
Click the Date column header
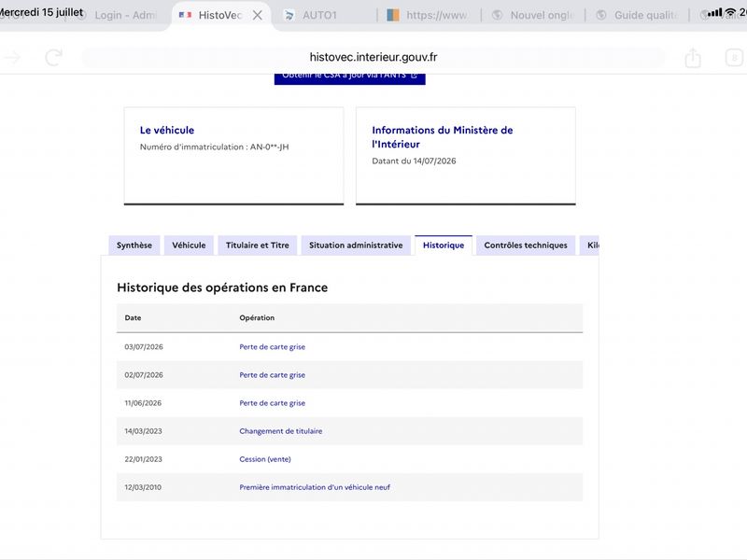pyautogui.click(x=133, y=317)
